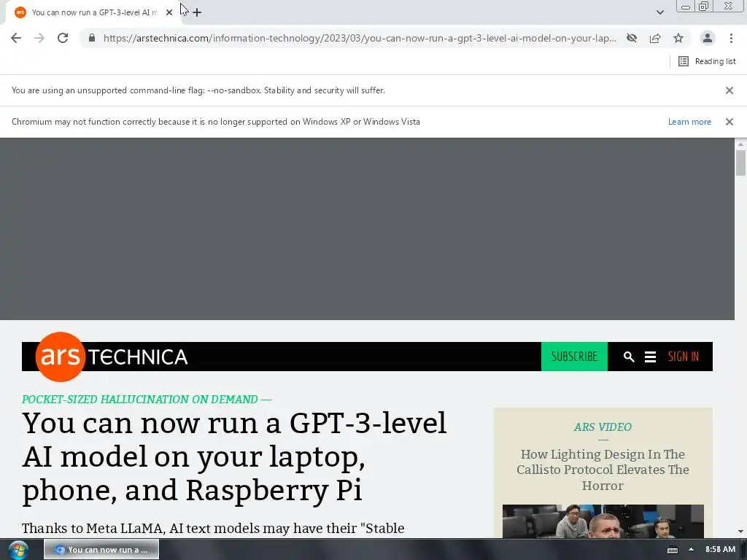Dismiss the Windows XP unsupported warning bar
This screenshot has height=560, width=747.
[729, 122]
